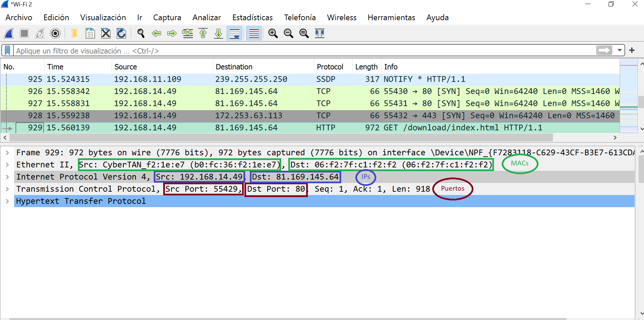Select packet 927 TCP SYN row
This screenshot has width=644, height=320.
310,103
